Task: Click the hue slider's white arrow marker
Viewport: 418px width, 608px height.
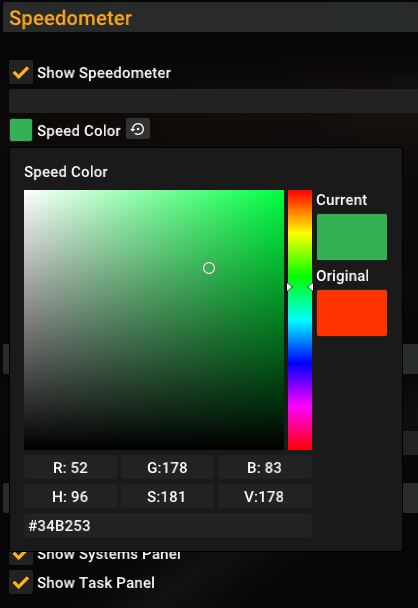Action: [x=289, y=287]
